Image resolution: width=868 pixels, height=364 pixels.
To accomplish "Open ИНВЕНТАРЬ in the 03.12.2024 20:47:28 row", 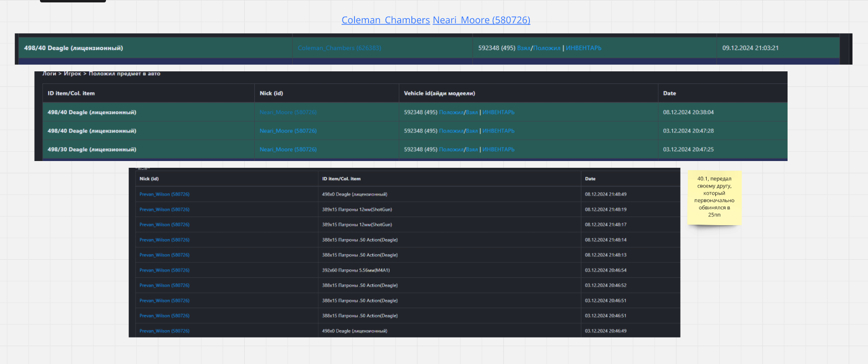I will pyautogui.click(x=498, y=131).
